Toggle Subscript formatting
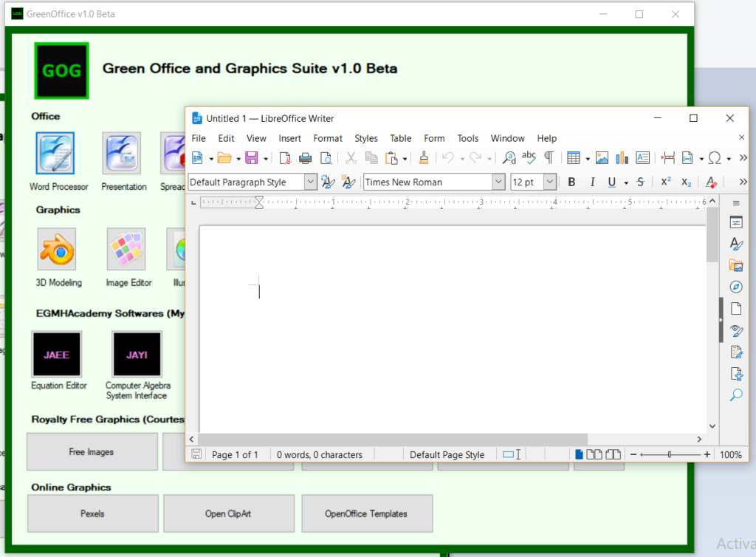Screen dimensions: 756x557 tap(686, 182)
